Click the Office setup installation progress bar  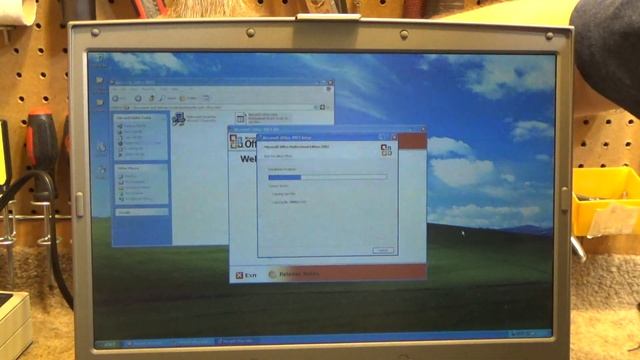[x=328, y=177]
